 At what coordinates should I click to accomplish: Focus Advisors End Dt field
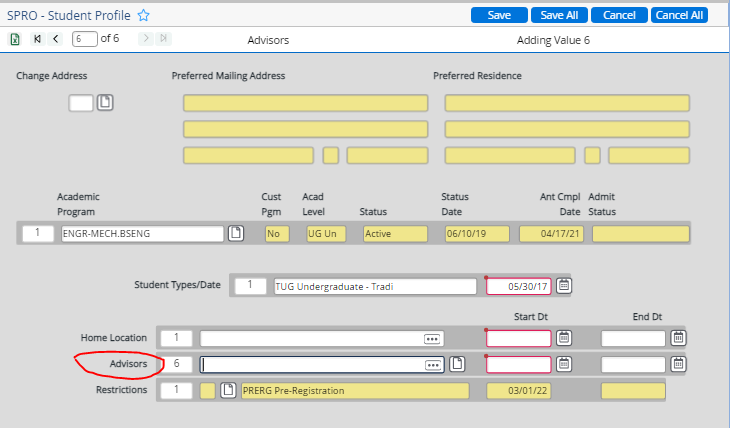(x=633, y=364)
